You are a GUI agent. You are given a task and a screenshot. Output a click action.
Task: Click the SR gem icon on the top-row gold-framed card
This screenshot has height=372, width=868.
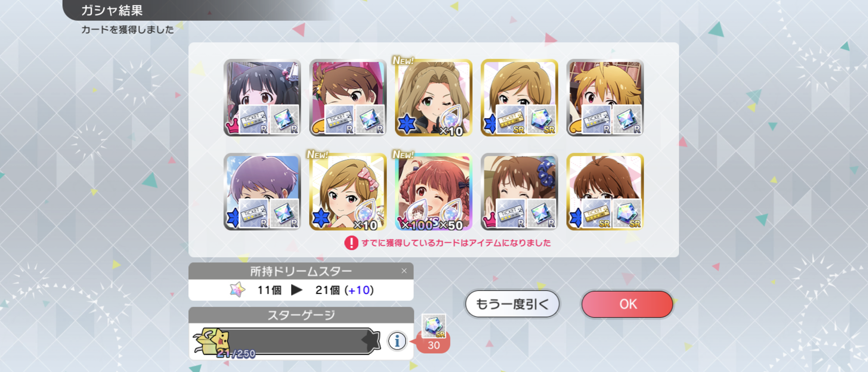(x=541, y=119)
